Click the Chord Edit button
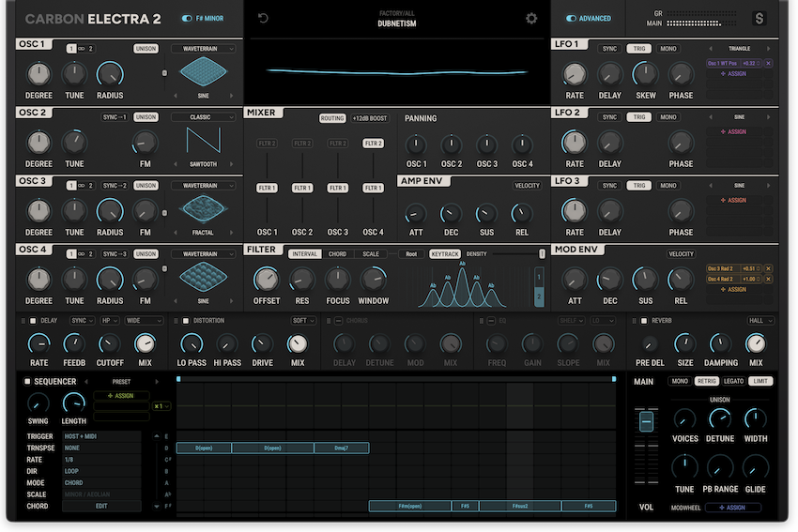 click(101, 506)
